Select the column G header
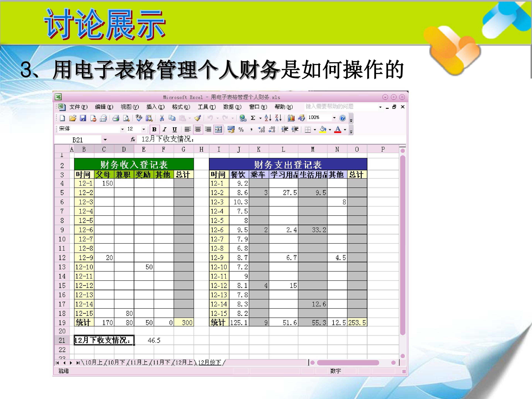532x399 pixels. [183, 149]
